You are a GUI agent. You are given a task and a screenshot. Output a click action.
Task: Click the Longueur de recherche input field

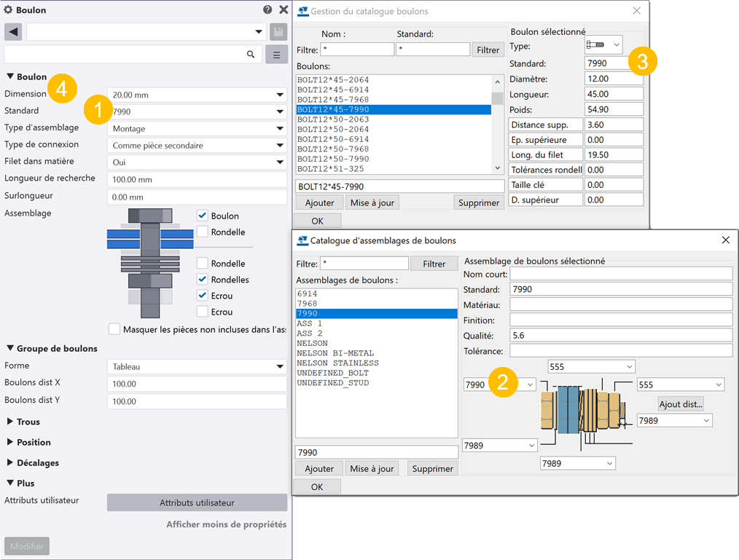click(x=197, y=180)
